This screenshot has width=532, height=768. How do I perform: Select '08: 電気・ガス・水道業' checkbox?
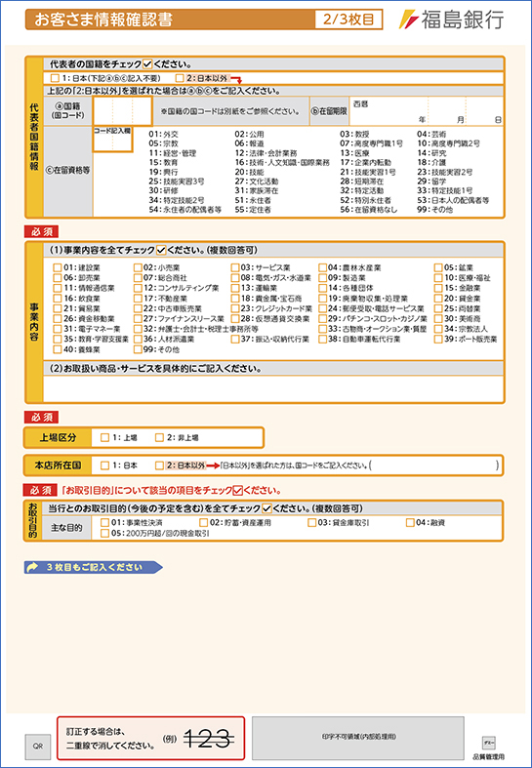(235, 278)
